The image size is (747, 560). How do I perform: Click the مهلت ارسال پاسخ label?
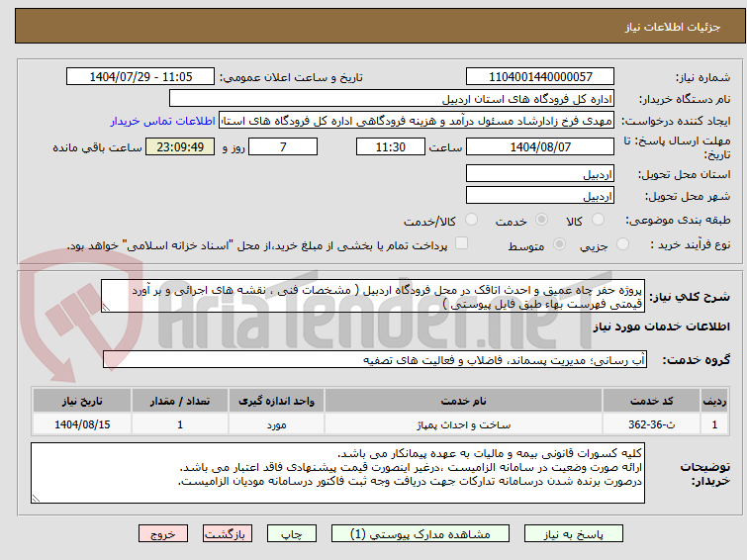[x=677, y=147]
